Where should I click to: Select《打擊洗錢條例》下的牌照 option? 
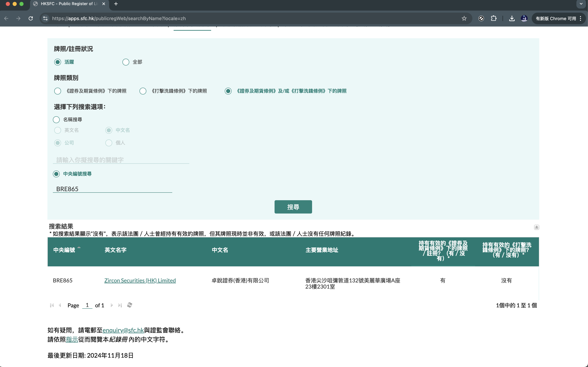(143, 91)
